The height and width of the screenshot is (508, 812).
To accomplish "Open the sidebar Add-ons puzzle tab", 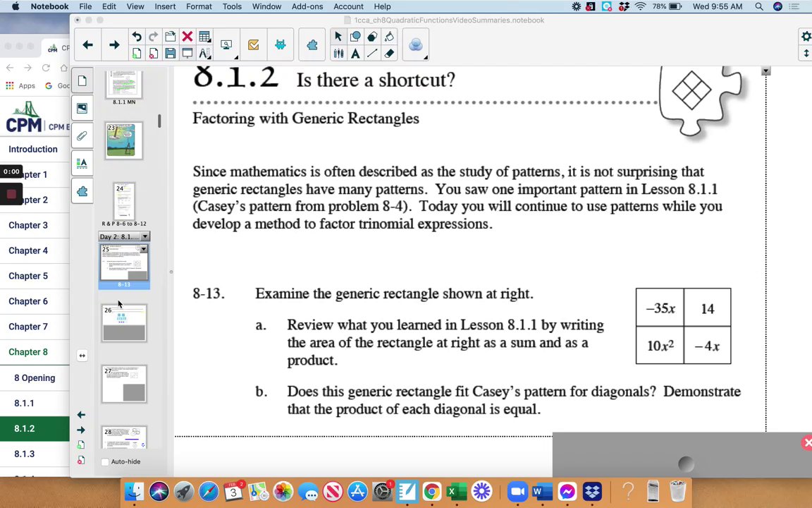I will point(82,191).
